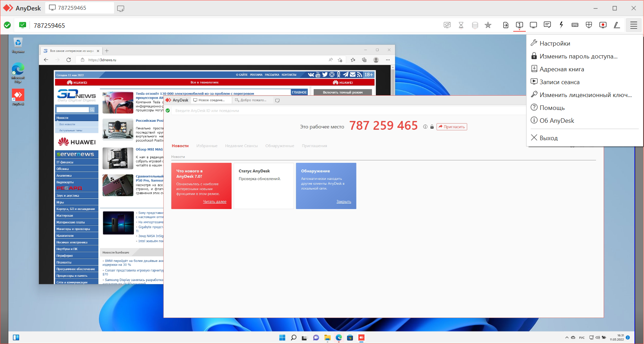Click the crossed-out eye privacy screen icon
This screenshot has width=644, height=344.
[x=447, y=25]
